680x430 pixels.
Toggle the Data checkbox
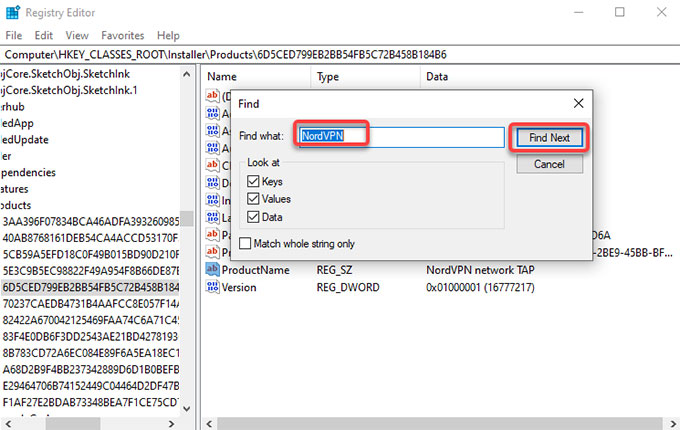253,217
